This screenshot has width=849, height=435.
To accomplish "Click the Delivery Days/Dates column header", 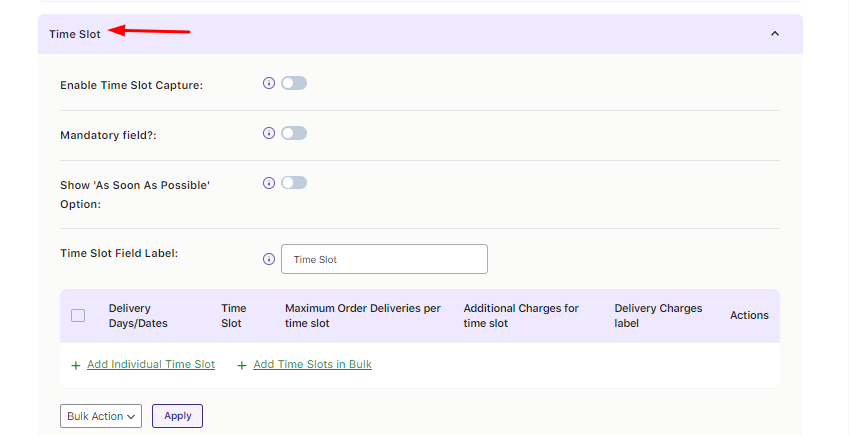I will point(137,316).
